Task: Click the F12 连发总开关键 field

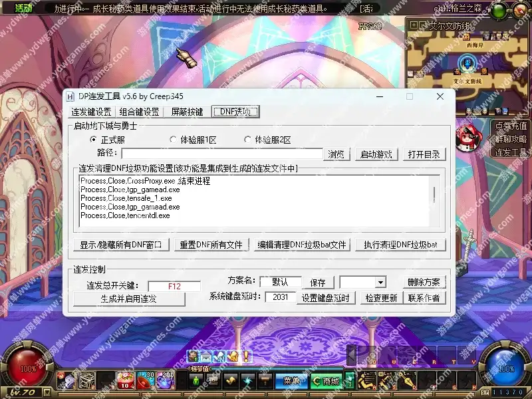Action: click(174, 287)
